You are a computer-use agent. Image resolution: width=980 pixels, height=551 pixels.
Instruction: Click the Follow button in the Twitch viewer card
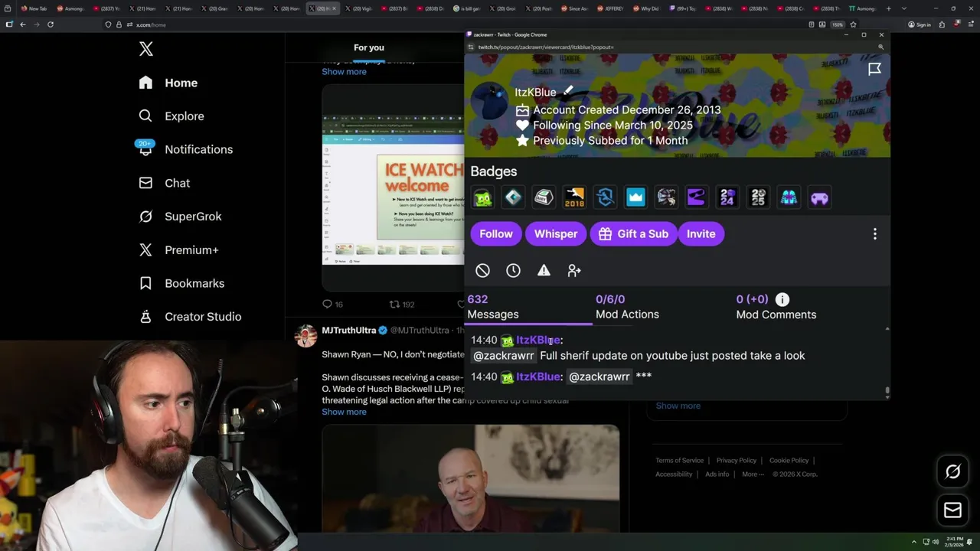pyautogui.click(x=496, y=234)
